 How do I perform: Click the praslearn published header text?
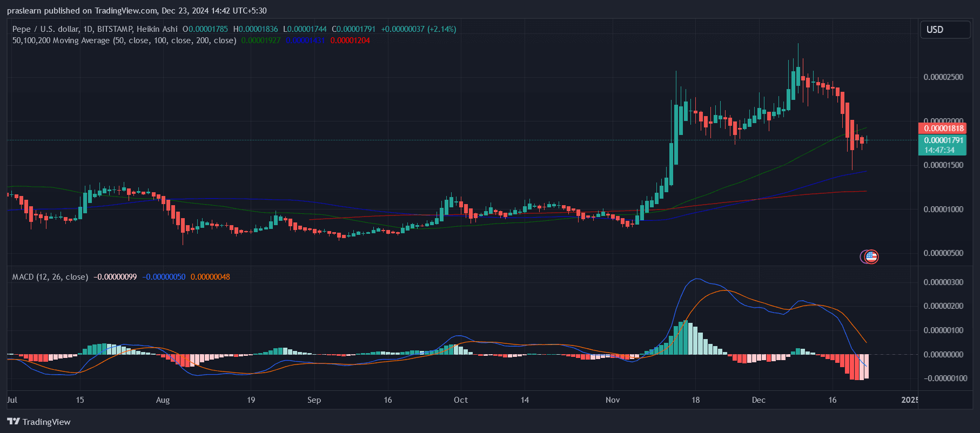tap(137, 11)
